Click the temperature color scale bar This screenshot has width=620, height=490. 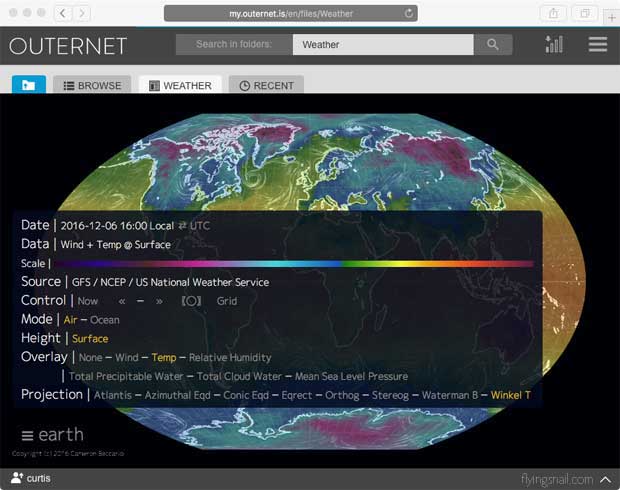pyautogui.click(x=294, y=263)
